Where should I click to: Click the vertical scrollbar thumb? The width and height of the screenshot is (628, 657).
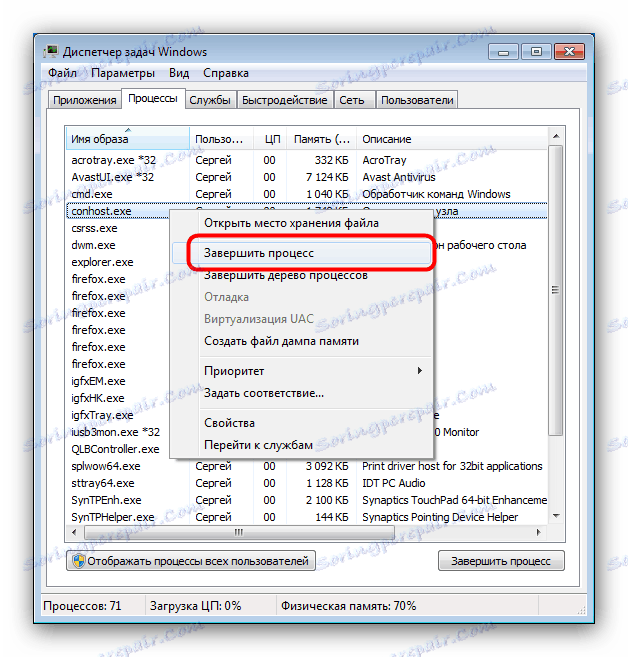coord(556,290)
